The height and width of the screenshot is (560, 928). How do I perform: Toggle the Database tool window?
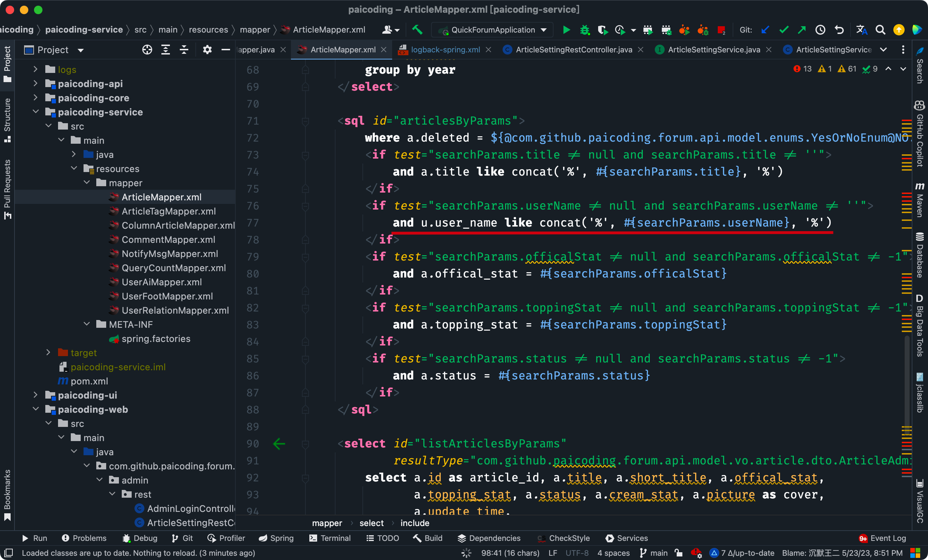[x=920, y=256]
